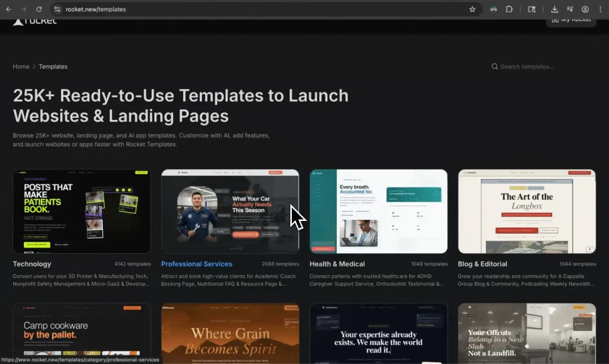Click the browser back arrow
Screen dimensions: 609x364
pos(9,9)
